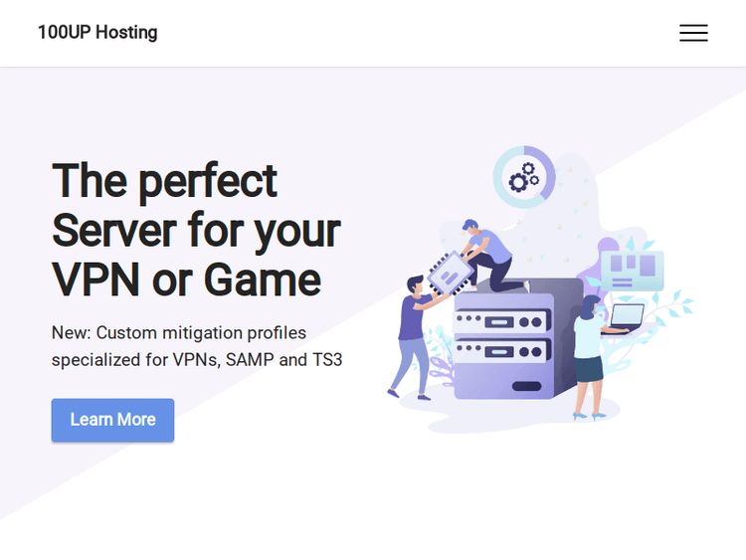The height and width of the screenshot is (560, 746).
Task: Click the lower drive bay on server
Action: (x=502, y=351)
